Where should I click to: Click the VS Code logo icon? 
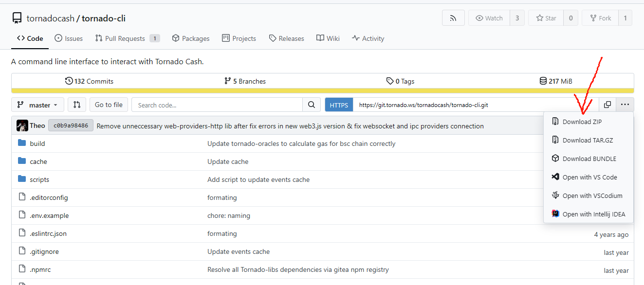pyautogui.click(x=555, y=177)
